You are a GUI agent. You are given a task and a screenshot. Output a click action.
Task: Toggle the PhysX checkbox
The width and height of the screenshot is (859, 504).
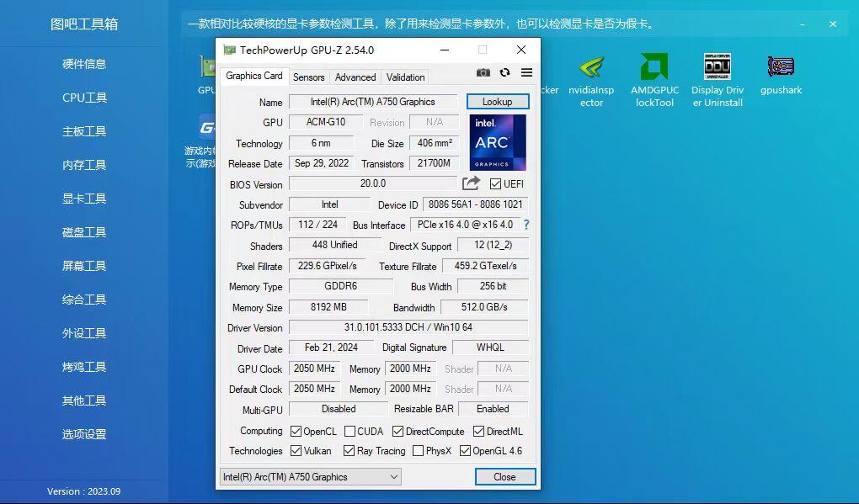coord(418,450)
